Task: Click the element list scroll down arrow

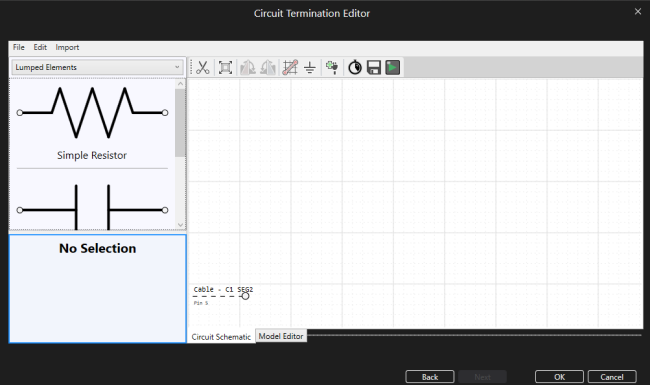Action: [x=180, y=225]
